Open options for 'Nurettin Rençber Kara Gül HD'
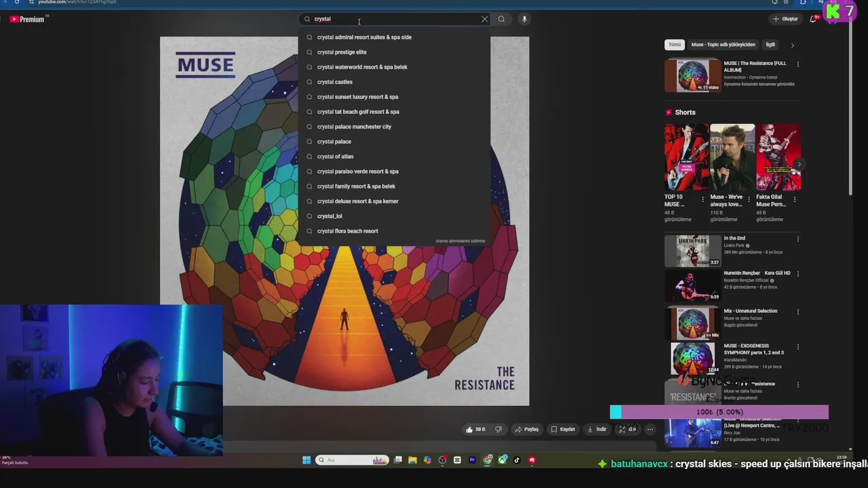Viewport: 868px width, 488px height. 797,274
